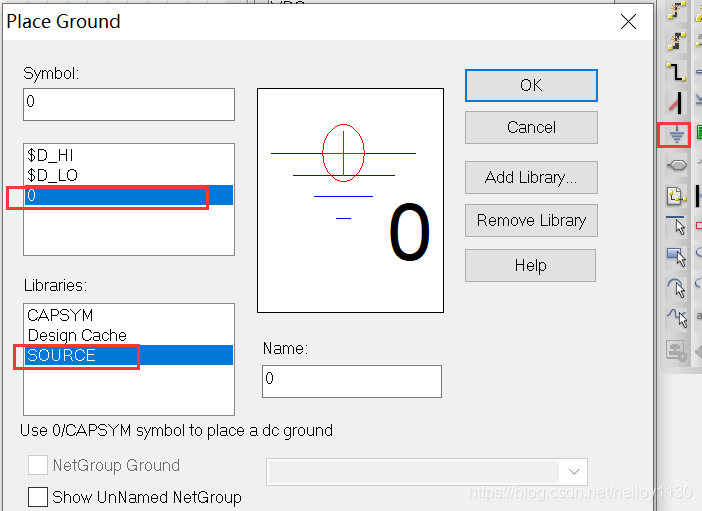The image size is (702, 511).
Task: Choose the arc with cursor tool
Action: [676, 288]
